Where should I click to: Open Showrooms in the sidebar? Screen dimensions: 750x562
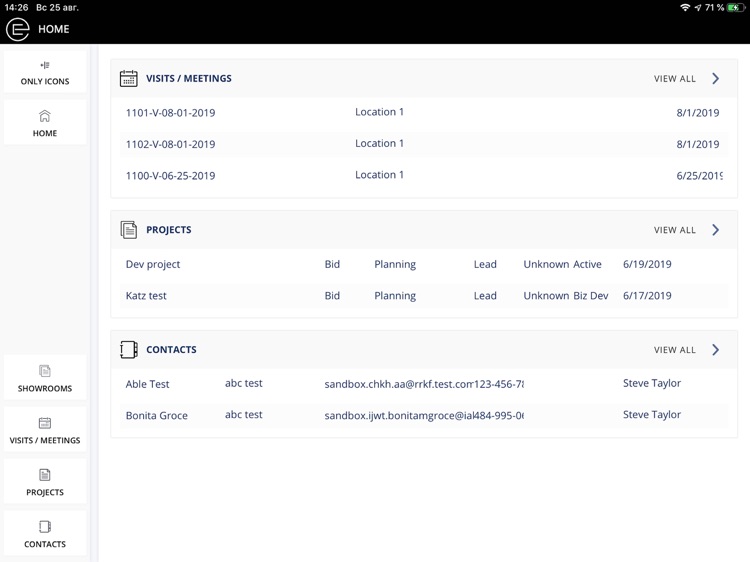45,378
